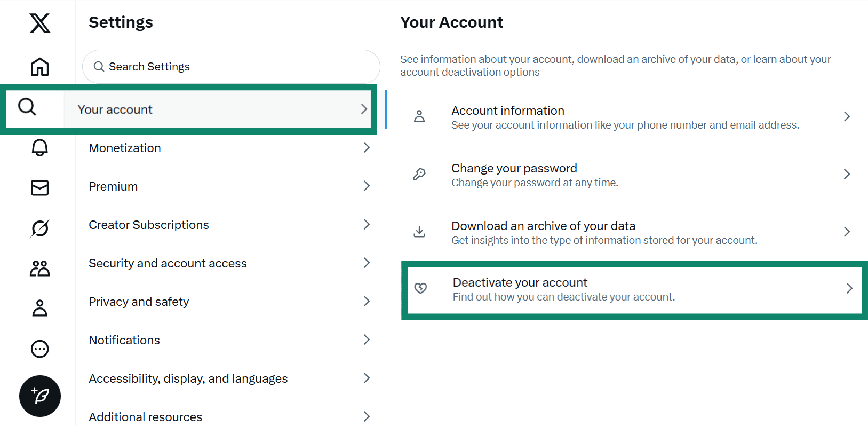
Task: View Profile via person icon in sidebar
Action: [x=39, y=308]
